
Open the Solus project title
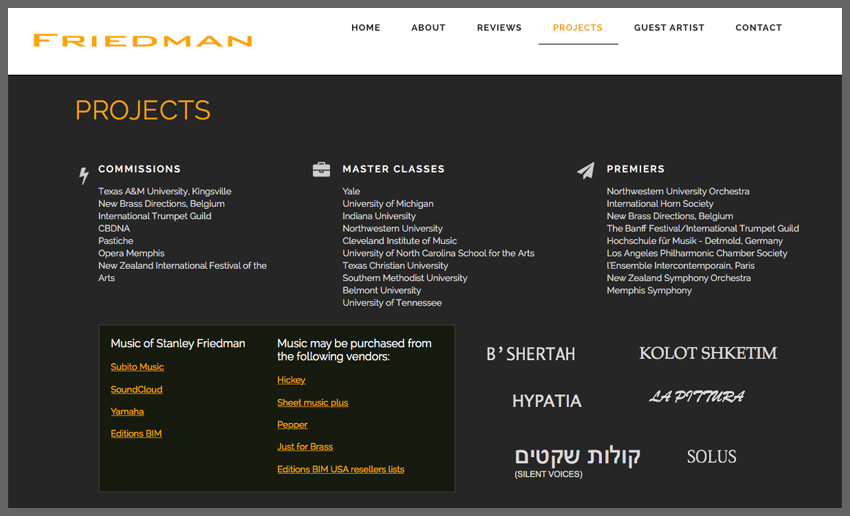click(x=711, y=457)
